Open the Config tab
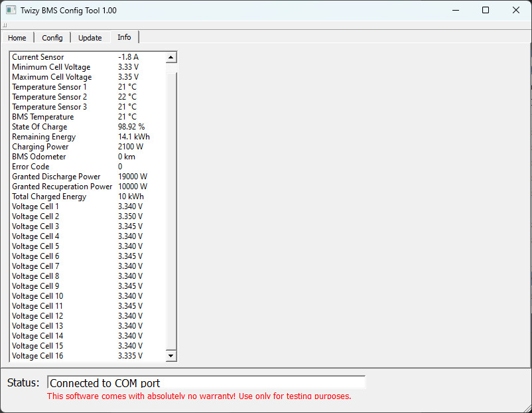532x413 pixels. (x=52, y=38)
